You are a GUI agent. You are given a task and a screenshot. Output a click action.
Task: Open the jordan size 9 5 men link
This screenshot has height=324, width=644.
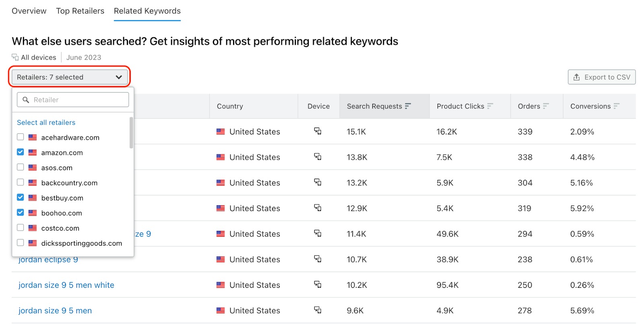point(55,311)
